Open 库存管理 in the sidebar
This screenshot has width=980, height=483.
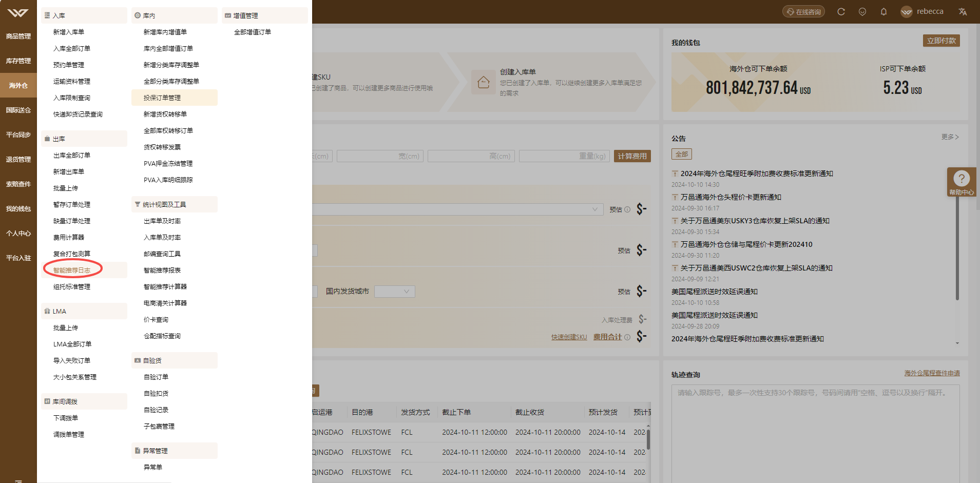(x=18, y=61)
